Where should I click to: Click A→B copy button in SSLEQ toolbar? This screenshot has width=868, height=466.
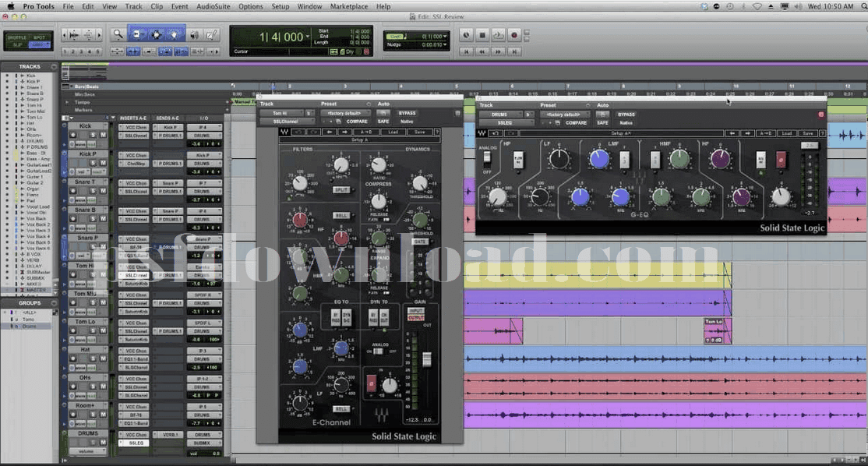[767, 133]
